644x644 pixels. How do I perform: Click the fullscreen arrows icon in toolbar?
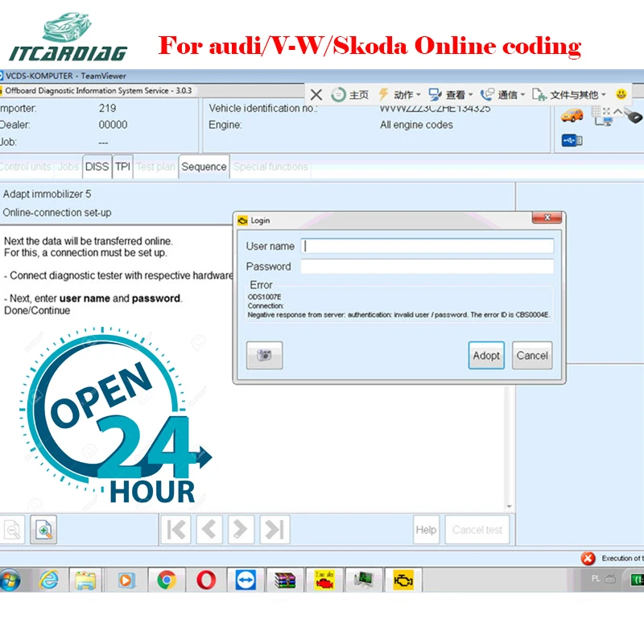(607, 111)
